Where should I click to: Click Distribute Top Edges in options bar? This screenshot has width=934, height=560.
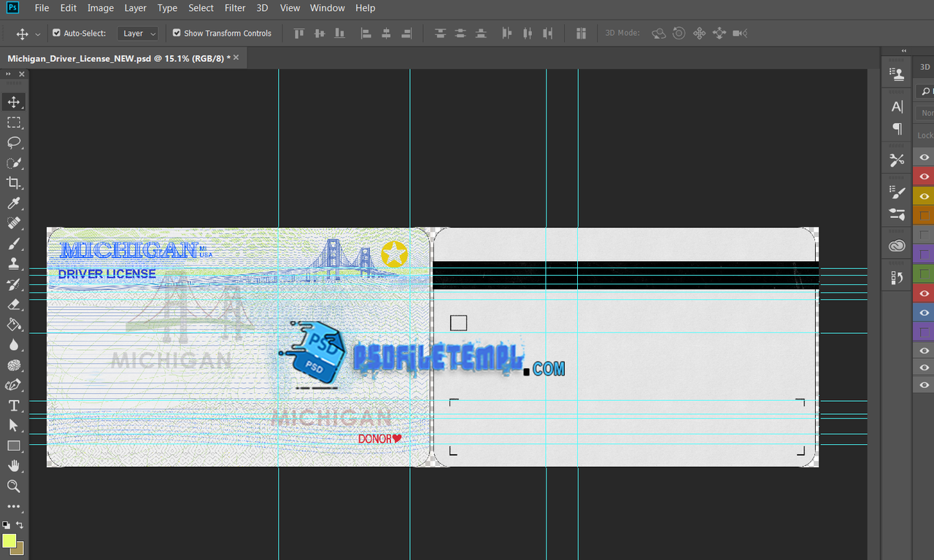tap(440, 34)
